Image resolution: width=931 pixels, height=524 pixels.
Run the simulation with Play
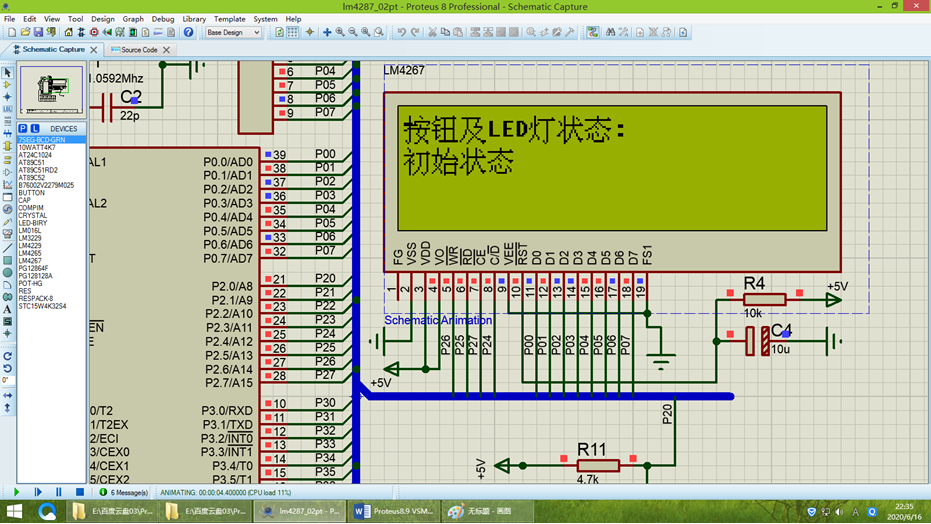click(x=16, y=492)
